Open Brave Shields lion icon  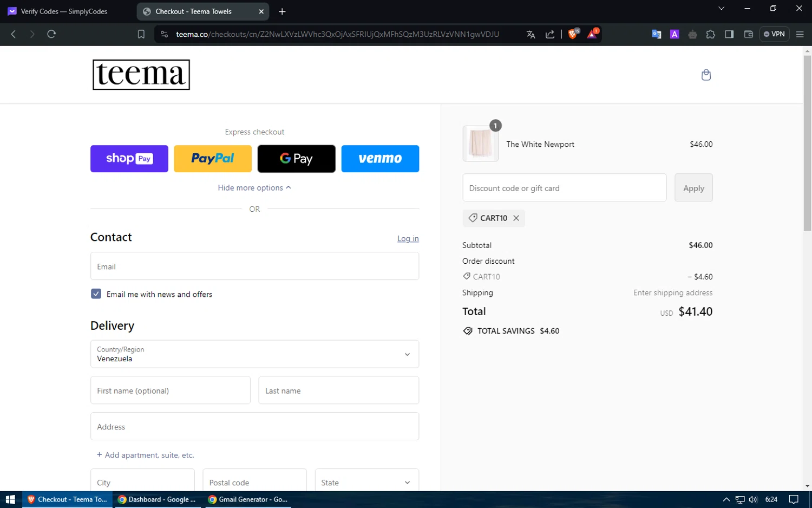pos(573,34)
